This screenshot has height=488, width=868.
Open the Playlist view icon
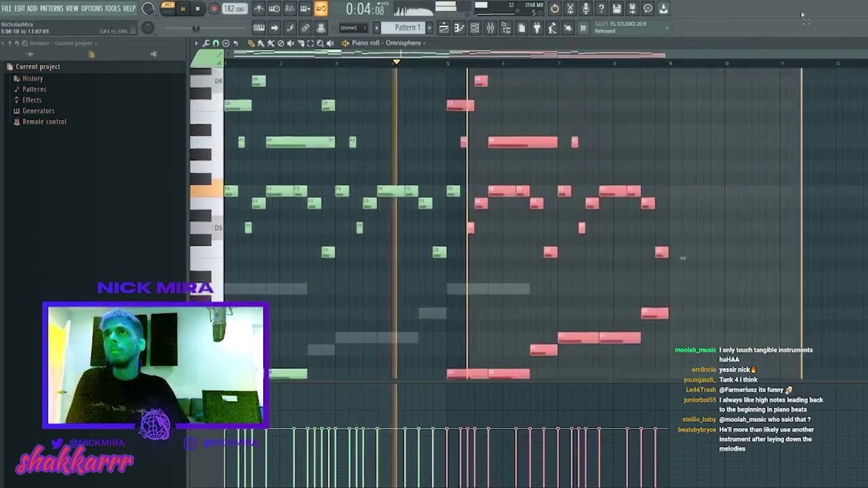click(x=444, y=28)
